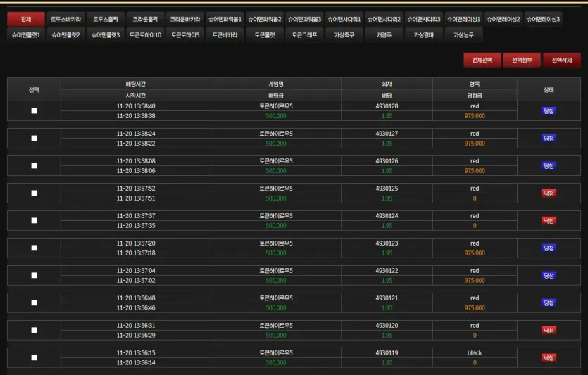Click the 당첨 badge for round 4930121
The height and width of the screenshot is (375, 588).
(549, 303)
